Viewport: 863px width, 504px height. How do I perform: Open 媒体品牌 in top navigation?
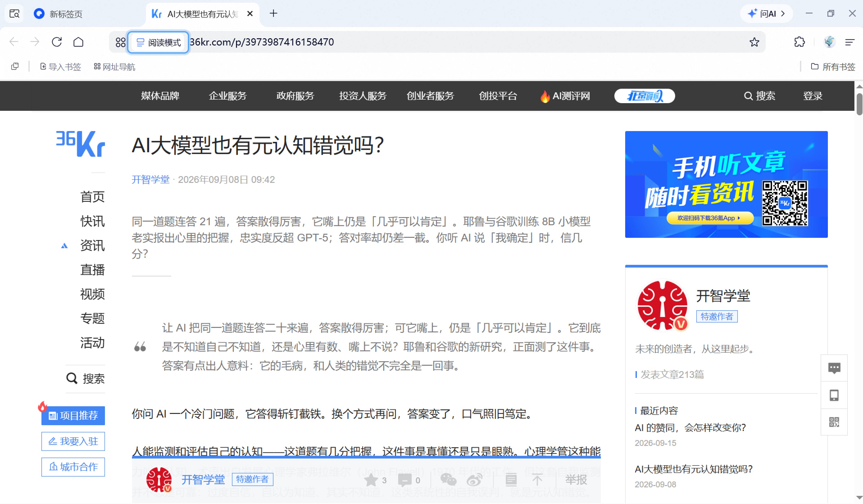[x=160, y=96]
